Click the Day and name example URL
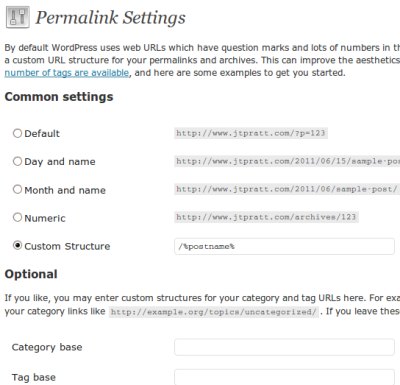Image resolution: width=400 pixels, height=385 pixels. (x=287, y=161)
